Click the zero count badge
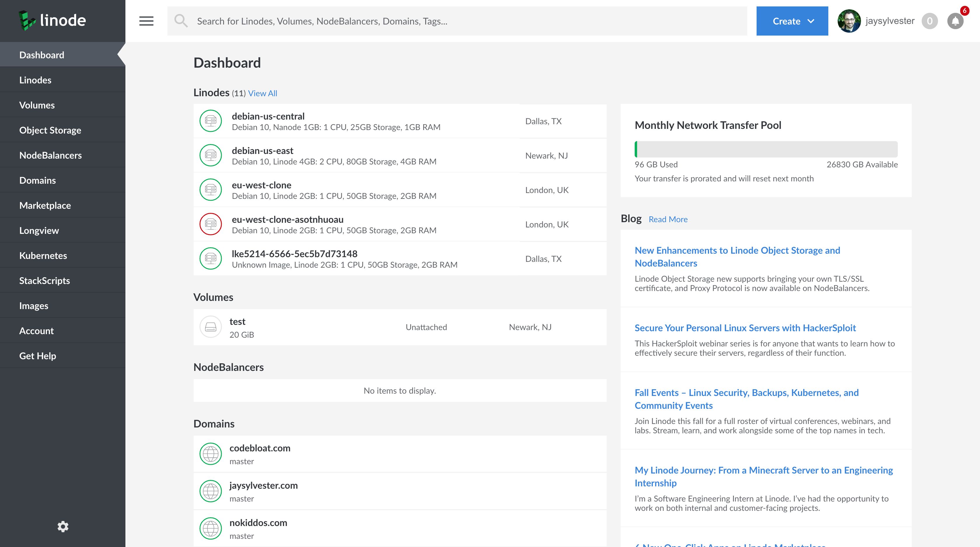Screen dimensions: 980x547 (930, 21)
